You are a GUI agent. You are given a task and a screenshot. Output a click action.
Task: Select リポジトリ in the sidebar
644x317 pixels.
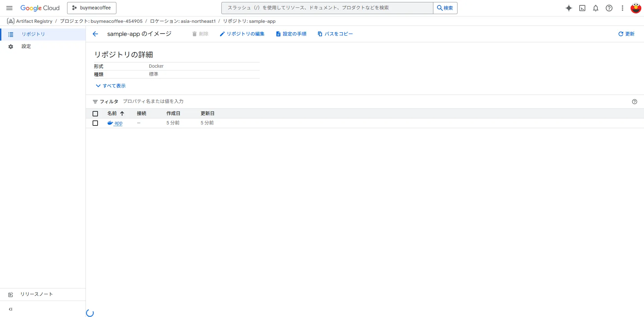(x=33, y=34)
